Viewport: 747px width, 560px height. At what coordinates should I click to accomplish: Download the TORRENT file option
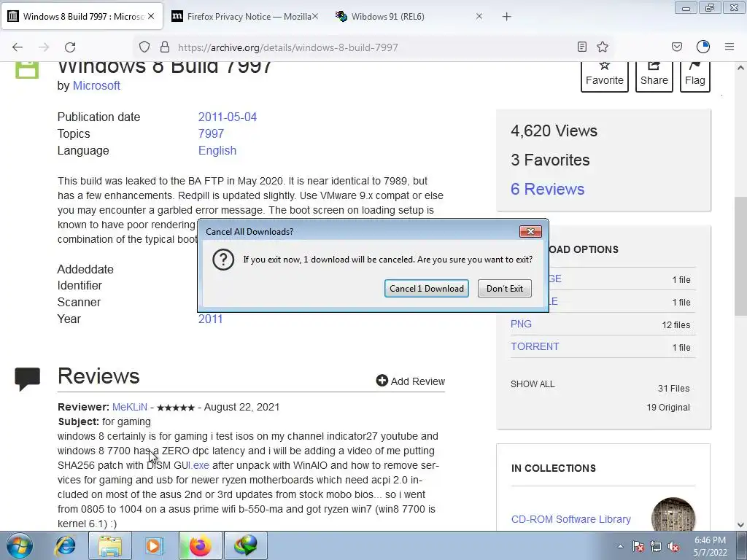coord(535,346)
